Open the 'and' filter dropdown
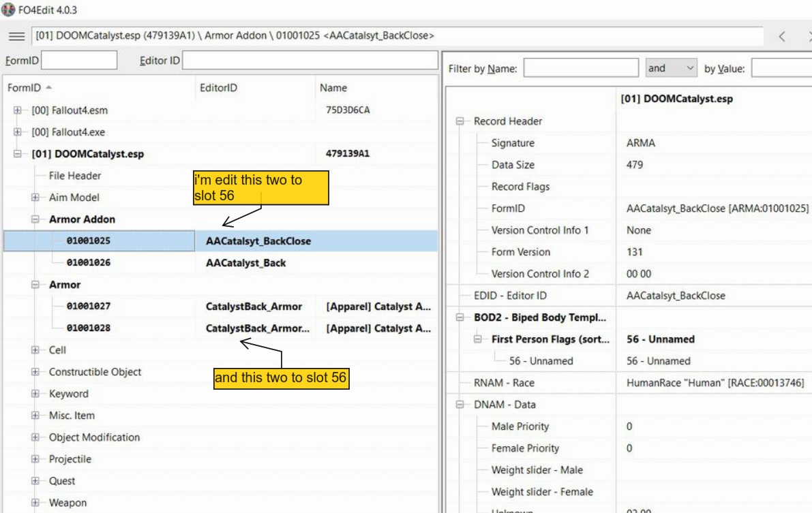The height and width of the screenshot is (513, 812). pyautogui.click(x=671, y=68)
